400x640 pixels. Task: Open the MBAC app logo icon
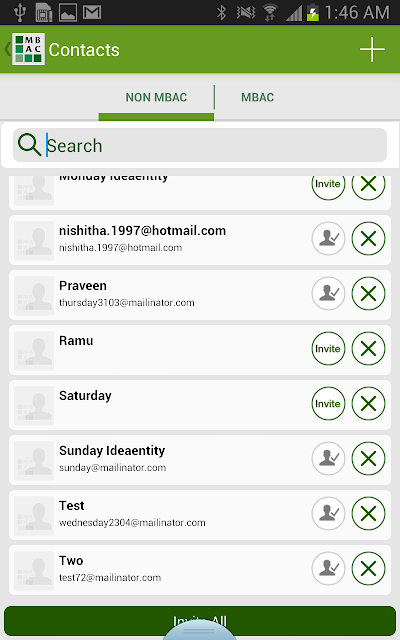pyautogui.click(x=28, y=49)
